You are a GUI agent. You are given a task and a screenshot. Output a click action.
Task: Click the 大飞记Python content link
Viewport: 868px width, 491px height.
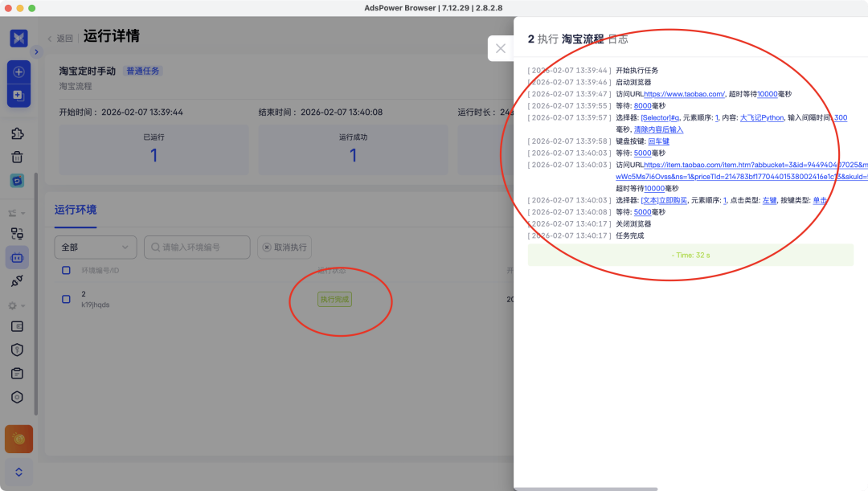762,117
